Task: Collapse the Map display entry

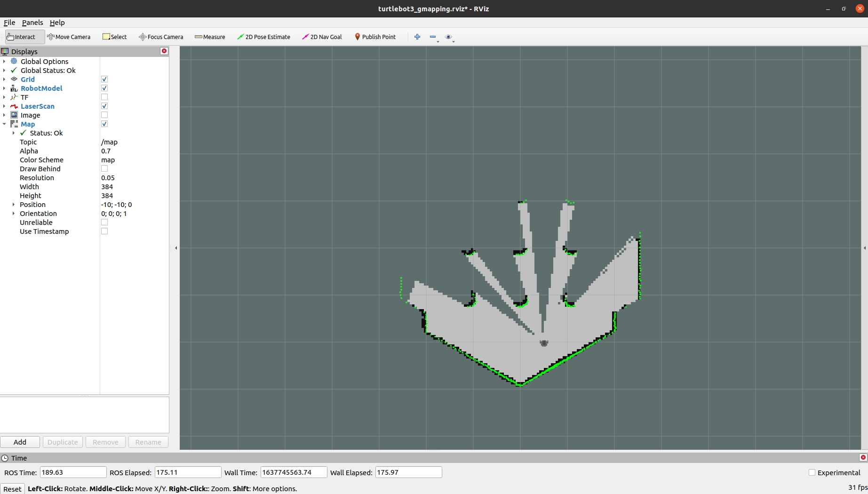Action: (4, 124)
